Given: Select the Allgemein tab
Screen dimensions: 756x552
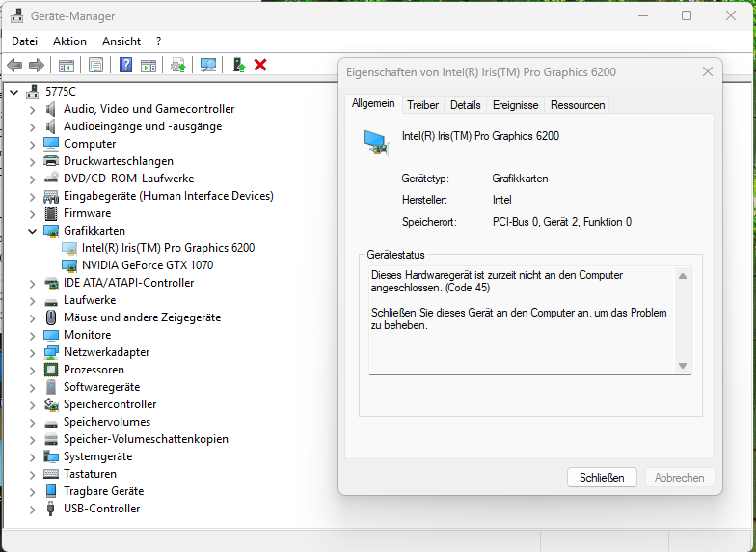Looking at the screenshot, I should 373,103.
